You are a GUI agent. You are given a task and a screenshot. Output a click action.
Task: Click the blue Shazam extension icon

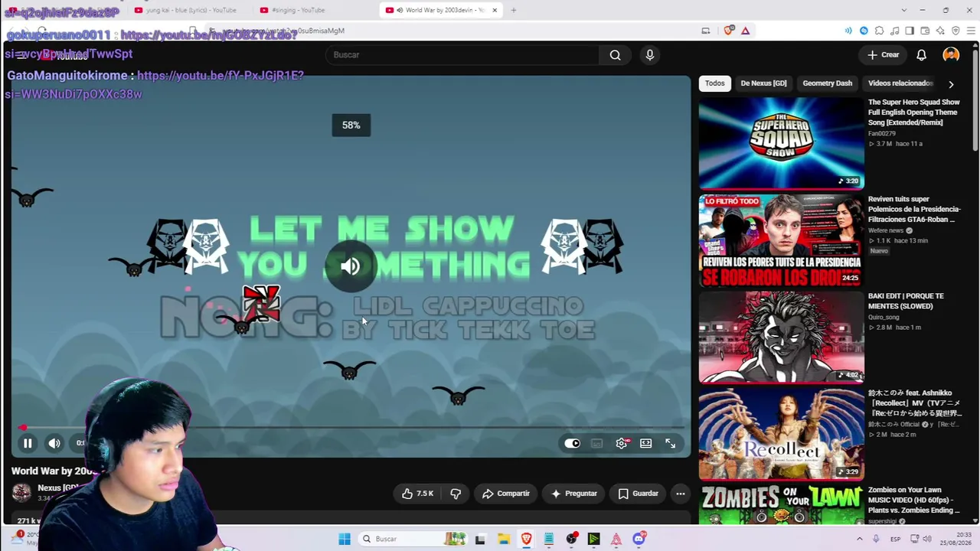(864, 31)
